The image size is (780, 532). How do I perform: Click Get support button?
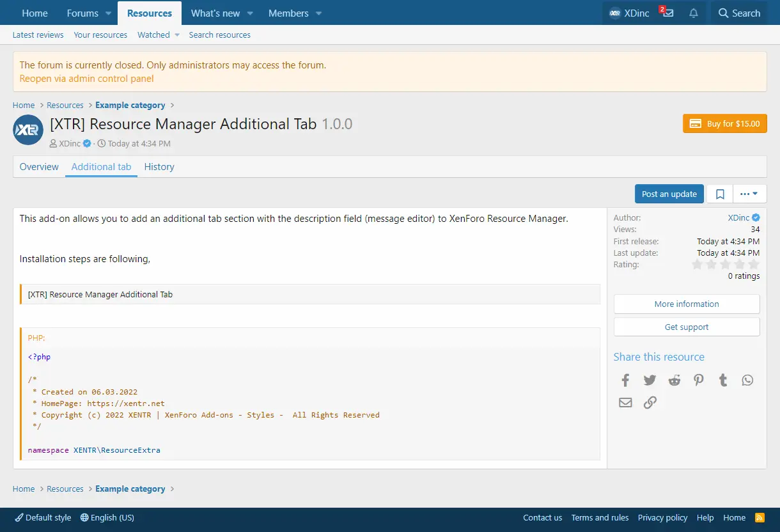pos(687,327)
